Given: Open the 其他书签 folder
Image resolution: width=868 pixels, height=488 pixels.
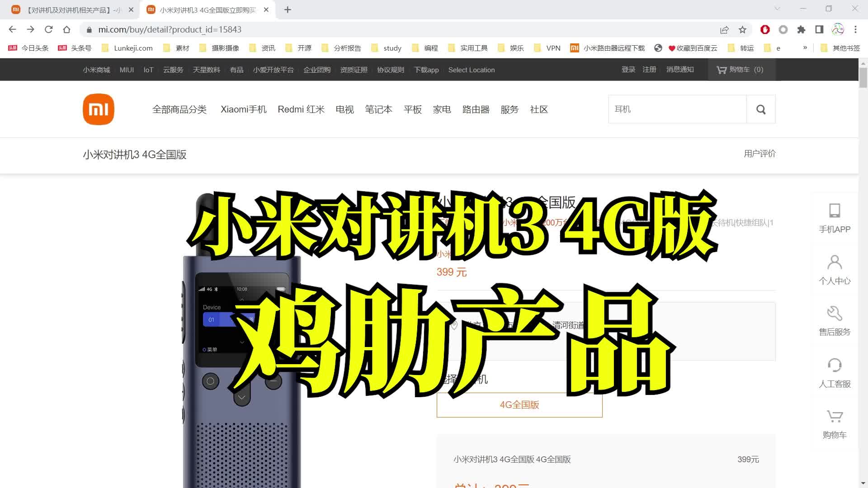Looking at the screenshot, I should (840, 48).
